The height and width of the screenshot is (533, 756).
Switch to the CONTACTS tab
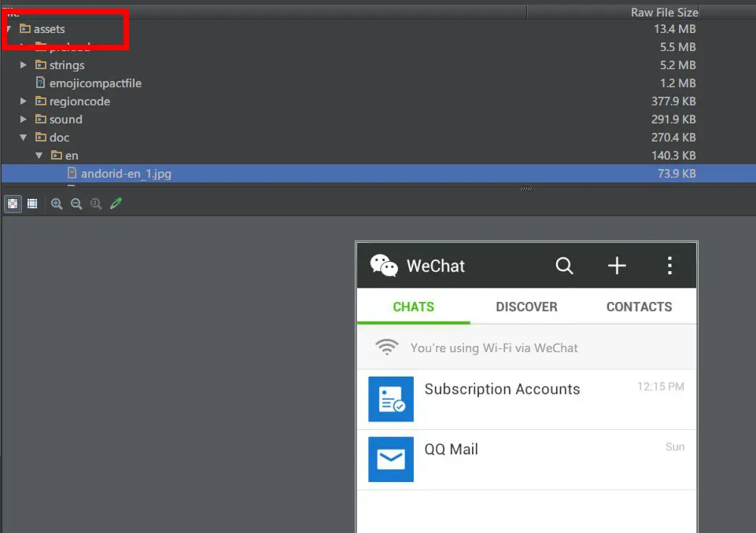[x=639, y=307]
